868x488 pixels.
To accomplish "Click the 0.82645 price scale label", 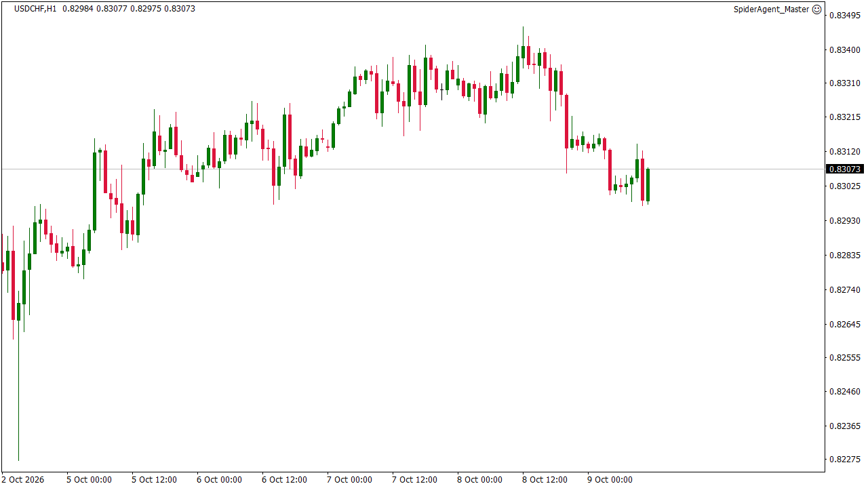I will (845, 325).
